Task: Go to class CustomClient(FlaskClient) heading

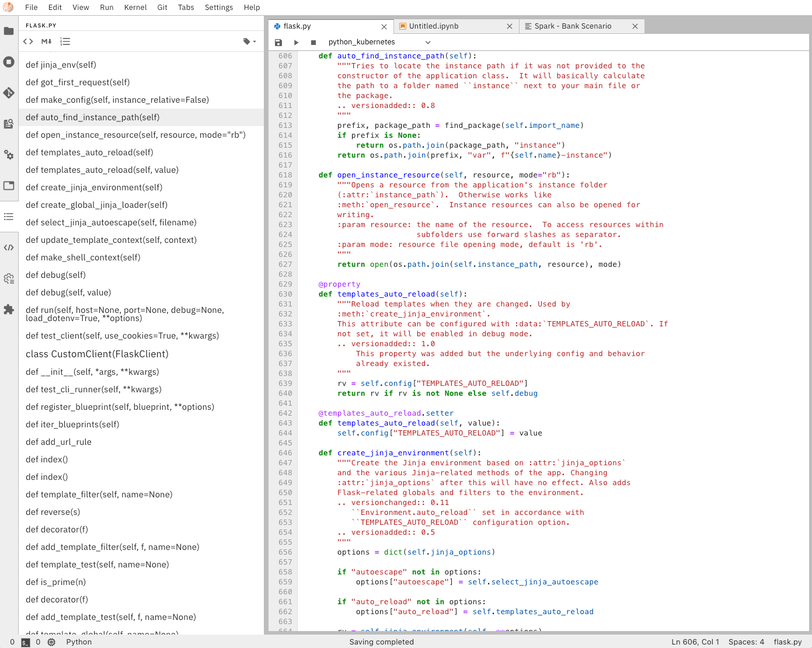Action: coord(141,354)
